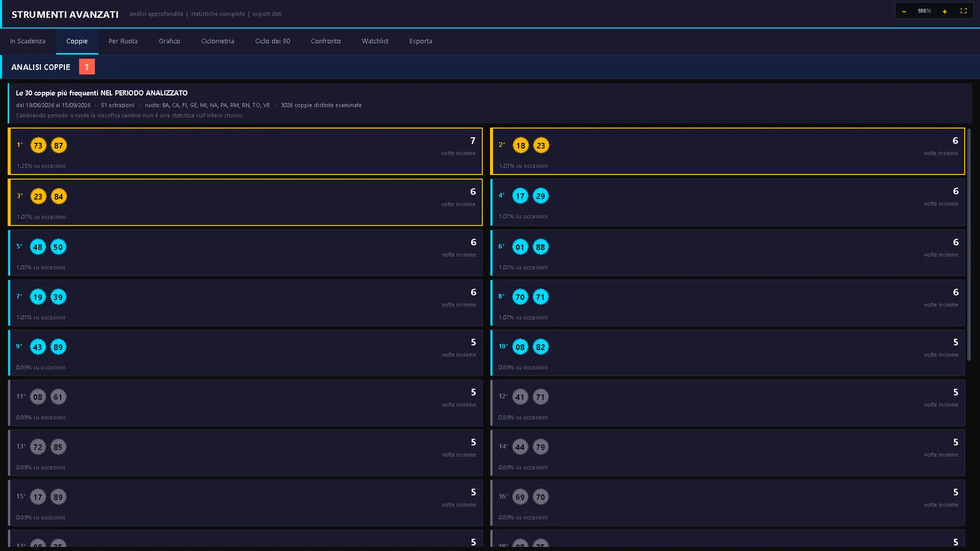Image resolution: width=980 pixels, height=551 pixels.
Task: Open the Analisi Coppie help question mark
Action: (x=87, y=67)
